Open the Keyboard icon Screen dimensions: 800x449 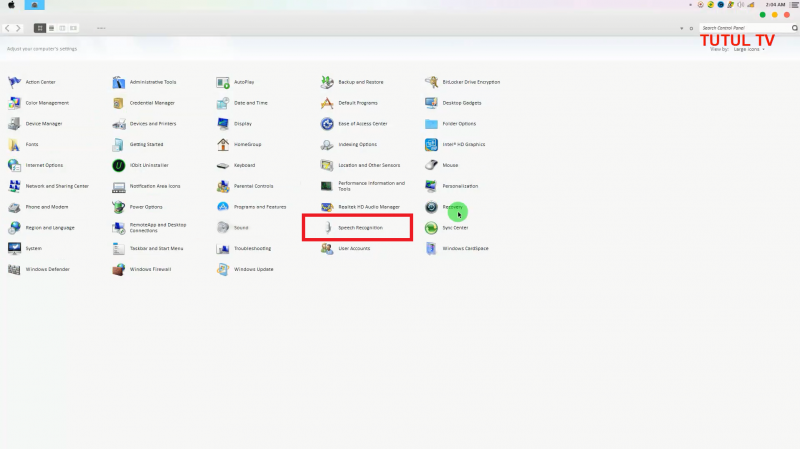point(223,165)
